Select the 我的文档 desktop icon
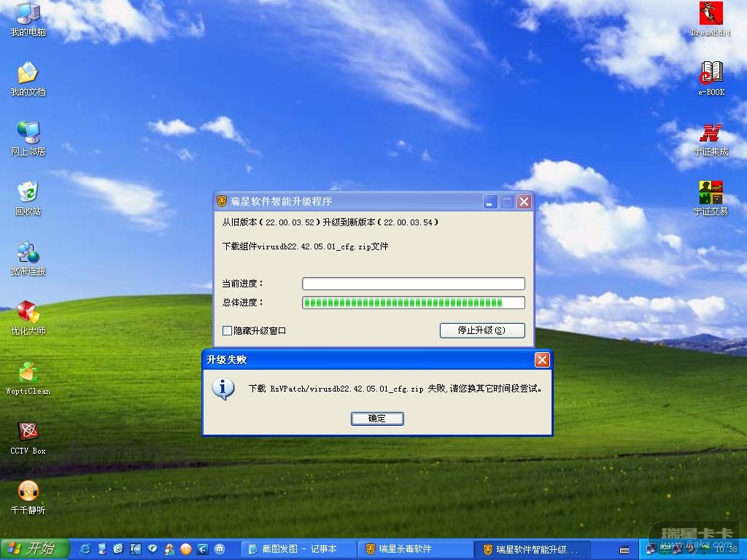This screenshot has height=560, width=747. click(28, 79)
